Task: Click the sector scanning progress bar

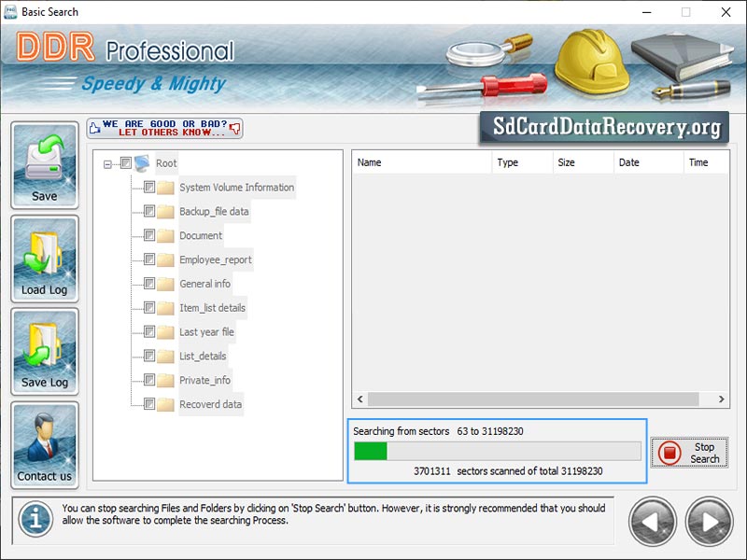Action: coord(495,451)
